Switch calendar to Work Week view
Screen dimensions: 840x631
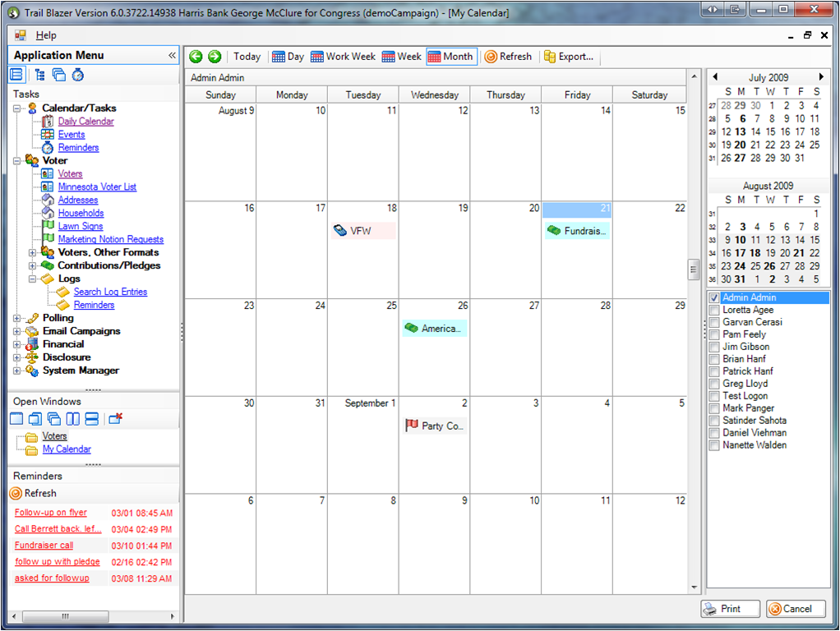point(343,57)
